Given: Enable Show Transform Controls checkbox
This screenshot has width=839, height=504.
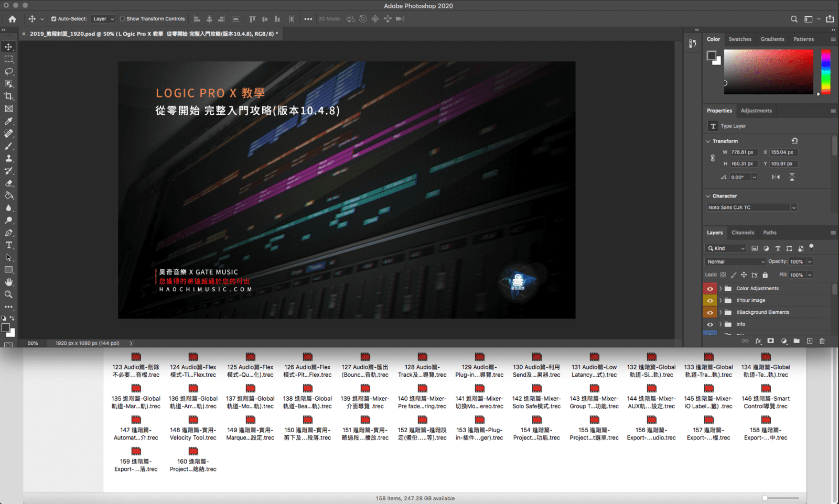Looking at the screenshot, I should click(x=122, y=19).
